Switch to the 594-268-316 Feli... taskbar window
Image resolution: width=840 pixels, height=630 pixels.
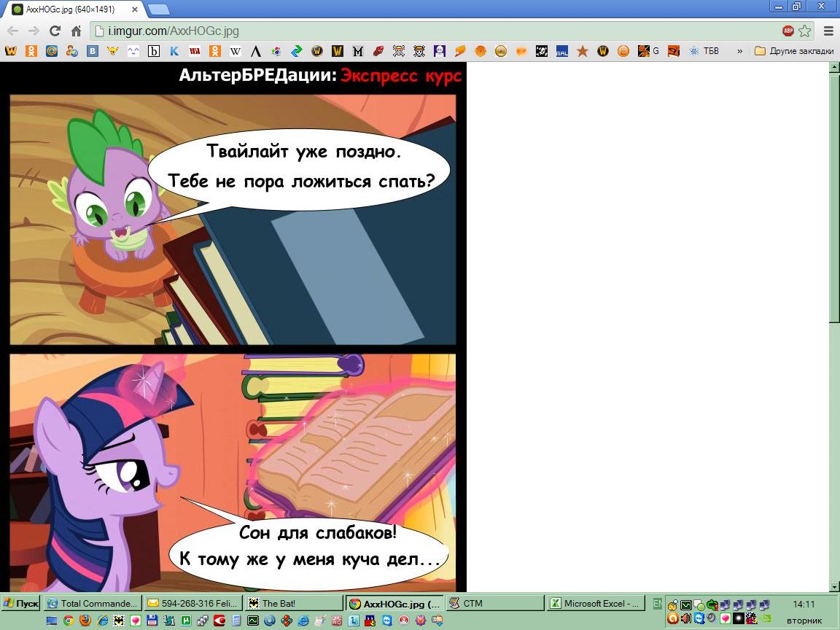(x=192, y=603)
